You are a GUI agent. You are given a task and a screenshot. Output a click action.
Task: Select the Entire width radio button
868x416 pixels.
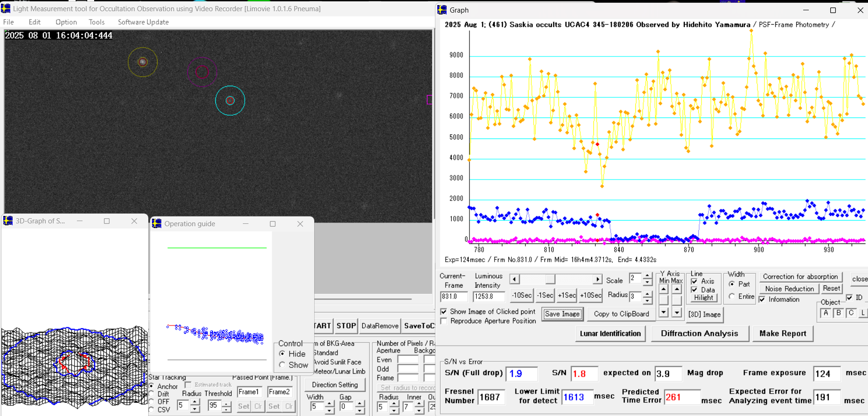point(732,296)
